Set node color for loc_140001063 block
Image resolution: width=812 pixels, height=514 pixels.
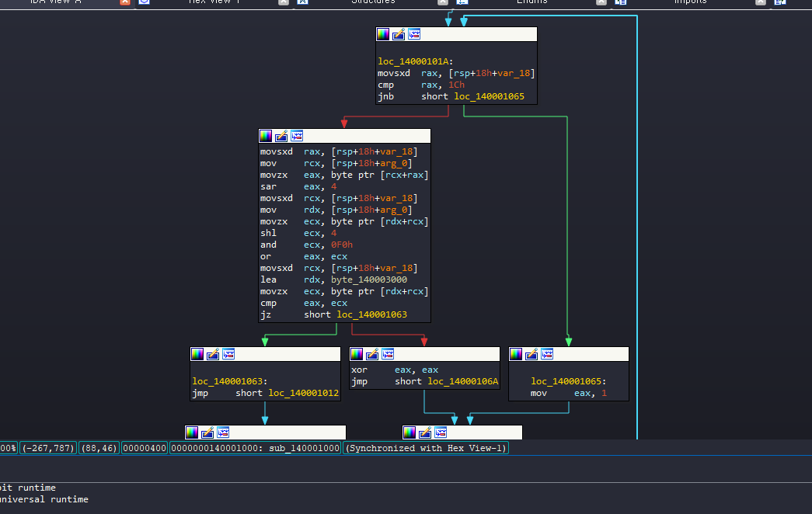(x=197, y=354)
